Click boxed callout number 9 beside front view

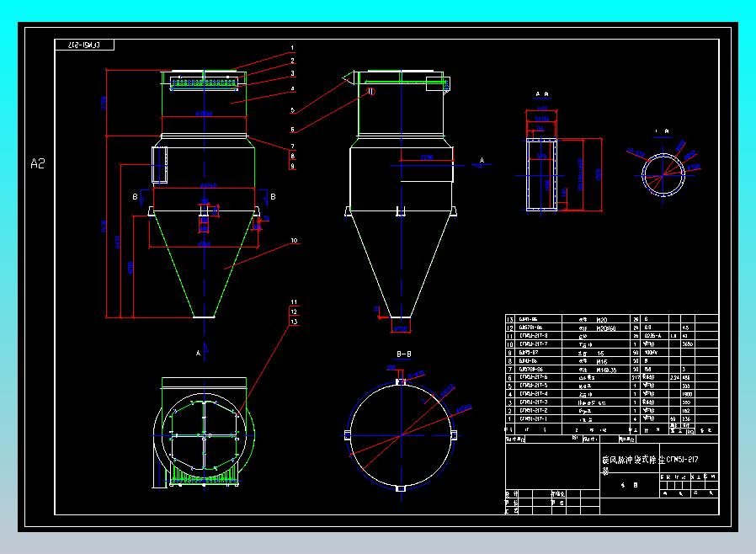click(x=292, y=165)
